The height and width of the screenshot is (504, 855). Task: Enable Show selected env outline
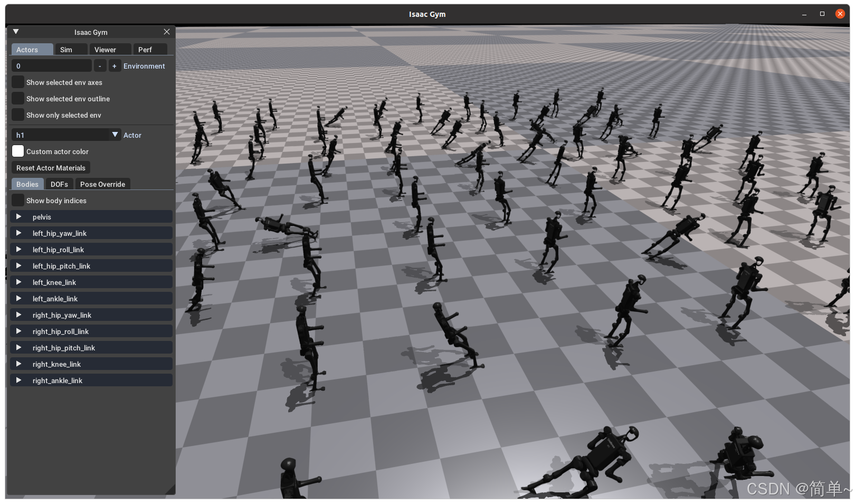coord(18,99)
